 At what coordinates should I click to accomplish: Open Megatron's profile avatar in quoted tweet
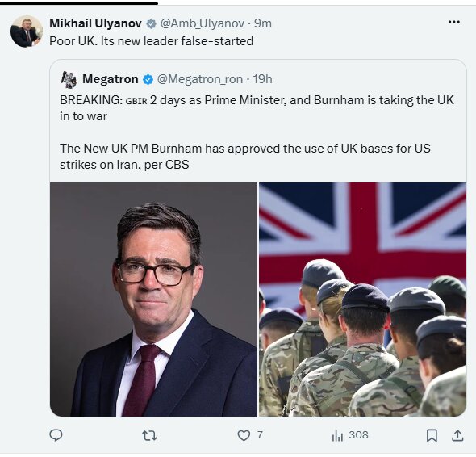click(69, 80)
